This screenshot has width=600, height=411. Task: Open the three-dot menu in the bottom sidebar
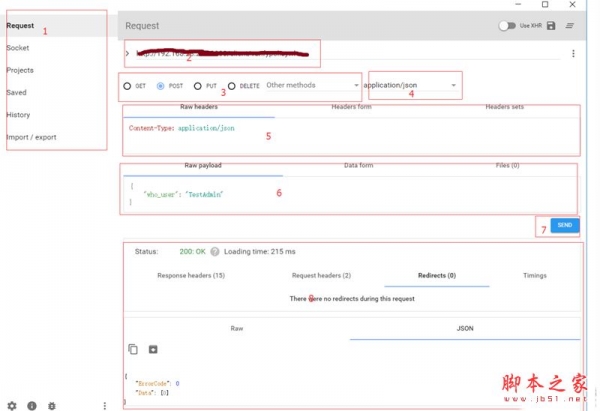coord(105,405)
